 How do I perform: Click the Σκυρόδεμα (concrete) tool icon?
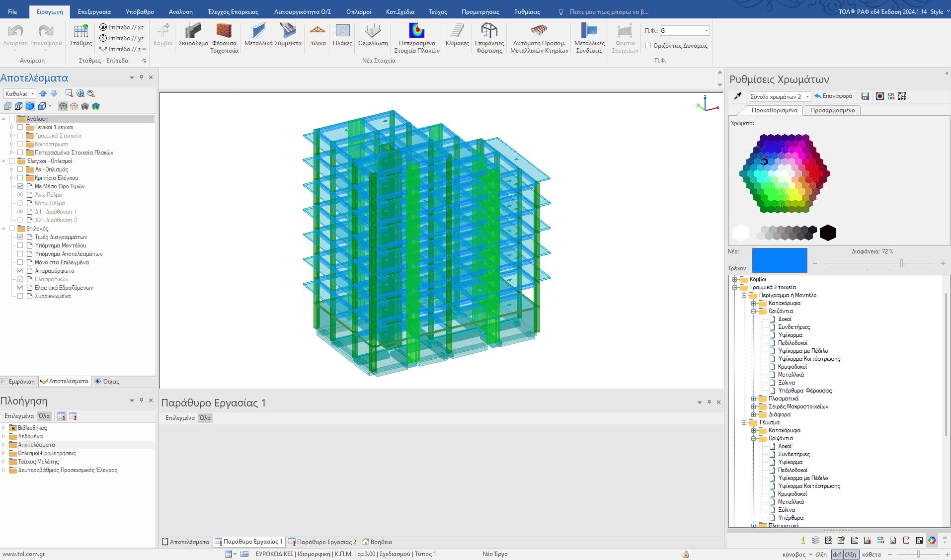coord(193,31)
